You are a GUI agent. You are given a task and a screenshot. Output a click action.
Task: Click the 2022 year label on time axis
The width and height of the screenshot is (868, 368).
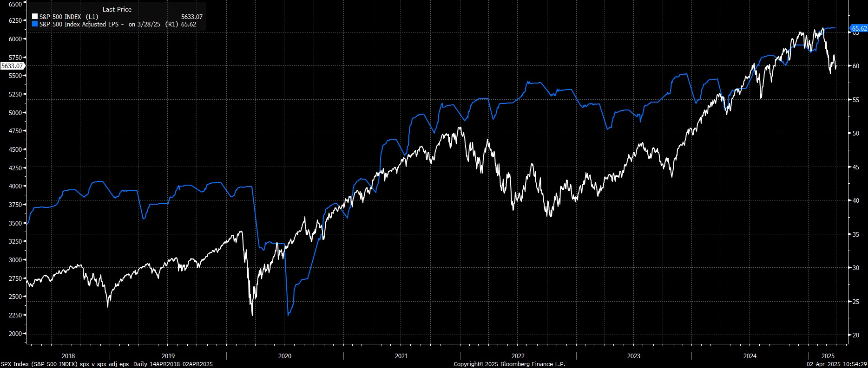coord(518,356)
